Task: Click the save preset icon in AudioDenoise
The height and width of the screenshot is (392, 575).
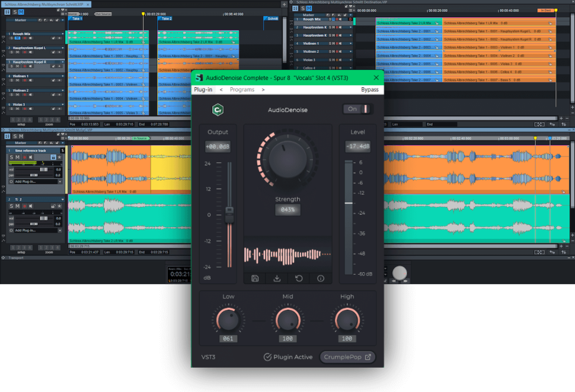Action: coord(255,278)
